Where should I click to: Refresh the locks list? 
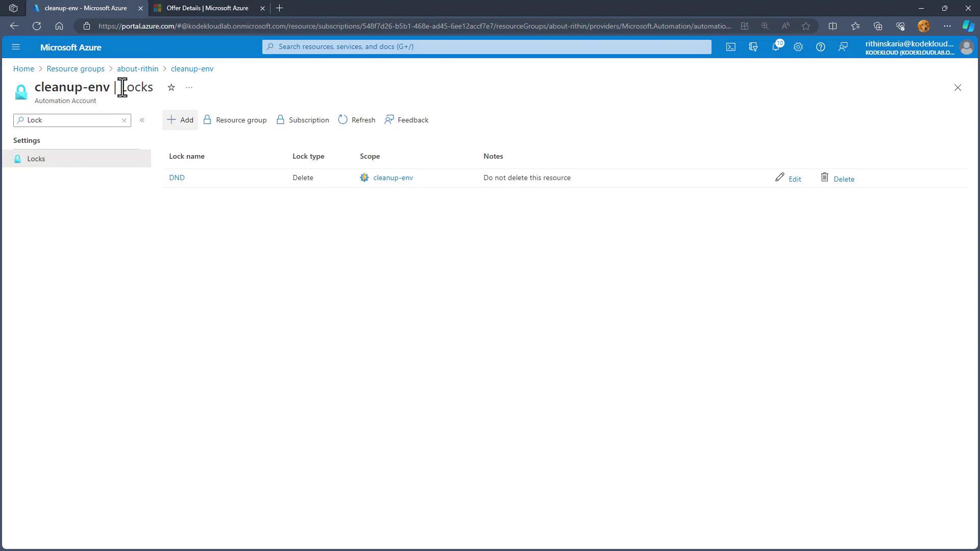pyautogui.click(x=357, y=120)
